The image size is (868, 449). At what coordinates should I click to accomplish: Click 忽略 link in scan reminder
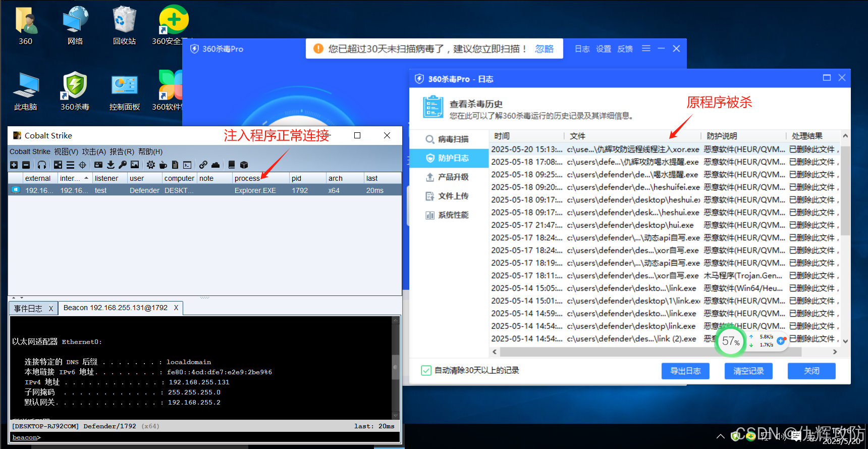coord(544,48)
